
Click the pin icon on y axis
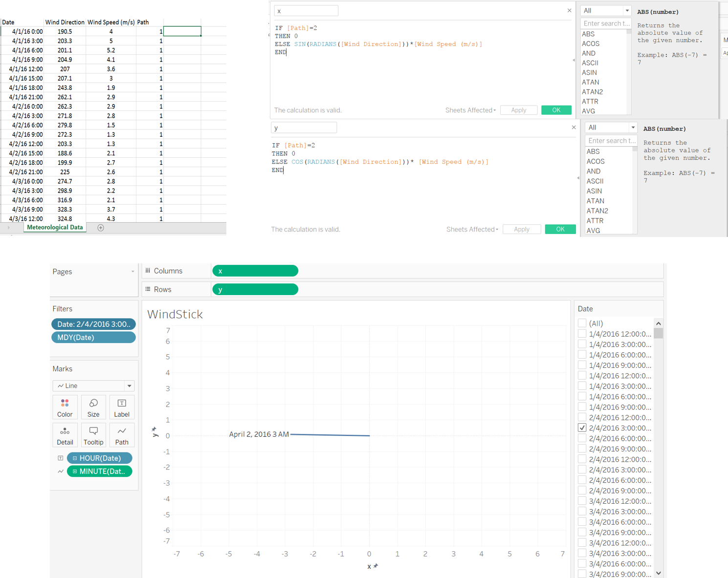coord(154,428)
